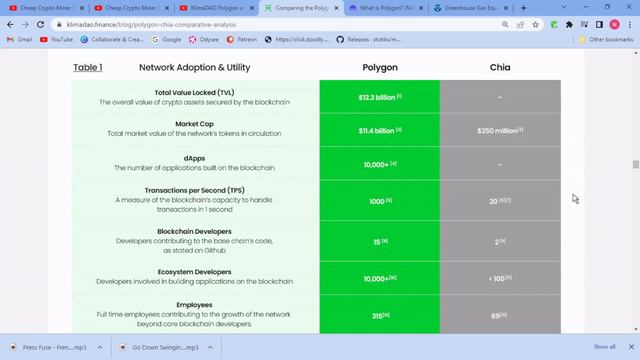Toggle the browser side panel
This screenshot has height=360, width=640.
599,24
